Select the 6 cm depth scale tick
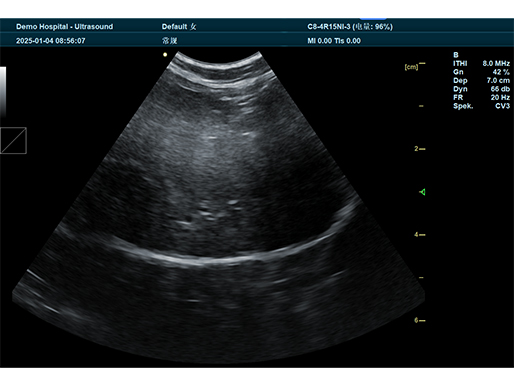The height and width of the screenshot is (386, 514). tap(420, 320)
